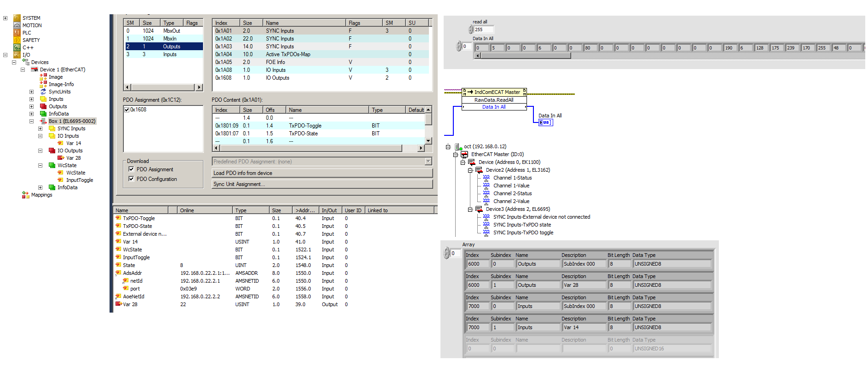Click the WcState folder icon
Viewport: 868px width, 366px height.
[52, 165]
